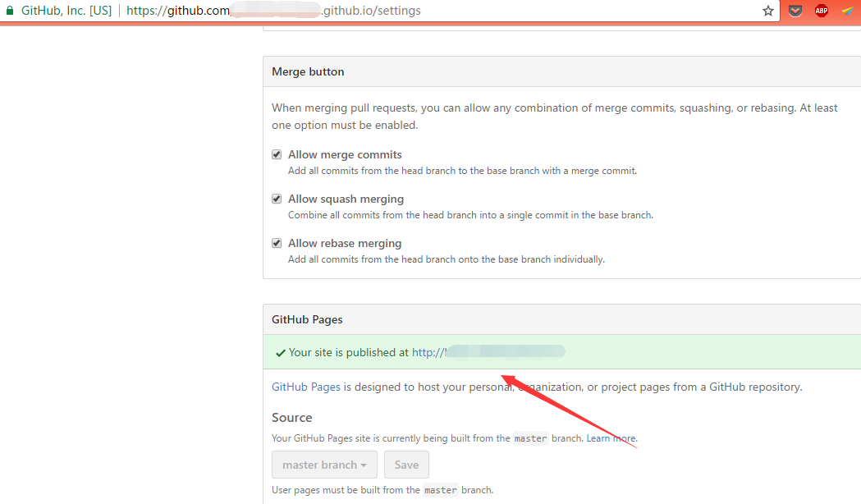Uncheck the Allow squash merging checkbox
The width and height of the screenshot is (861, 504).
[277, 199]
